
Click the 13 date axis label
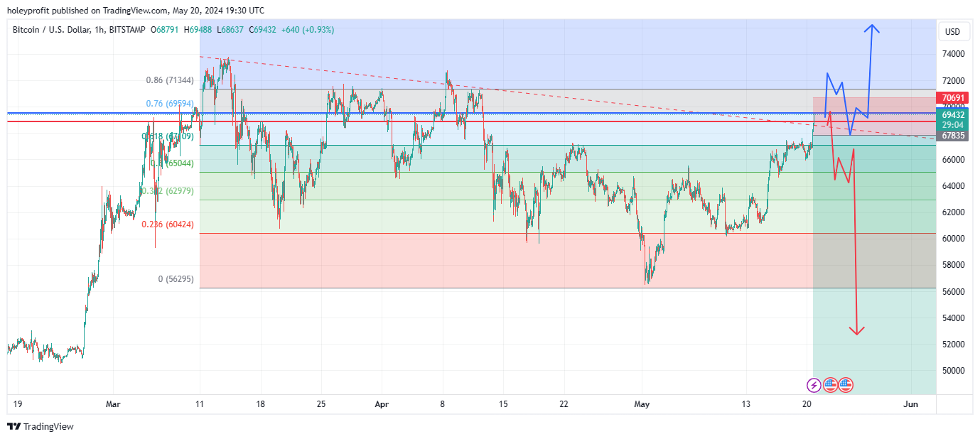point(745,404)
